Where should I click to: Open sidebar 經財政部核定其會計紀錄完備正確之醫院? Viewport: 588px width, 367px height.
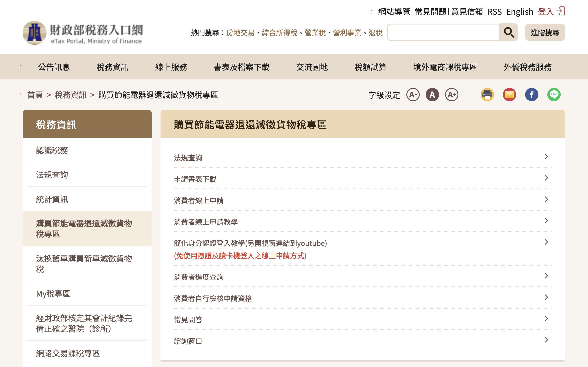click(87, 323)
